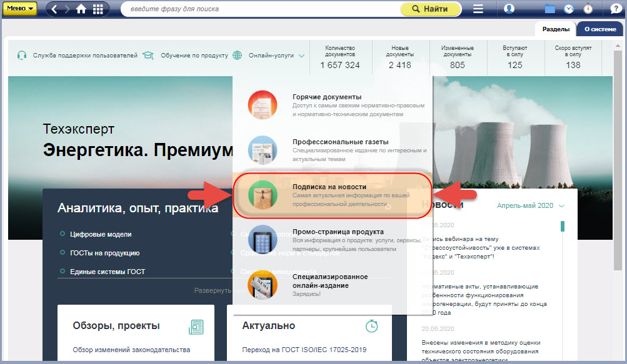The height and width of the screenshot is (364, 627).
Task: Select the Разделы tab
Action: coord(555,29)
